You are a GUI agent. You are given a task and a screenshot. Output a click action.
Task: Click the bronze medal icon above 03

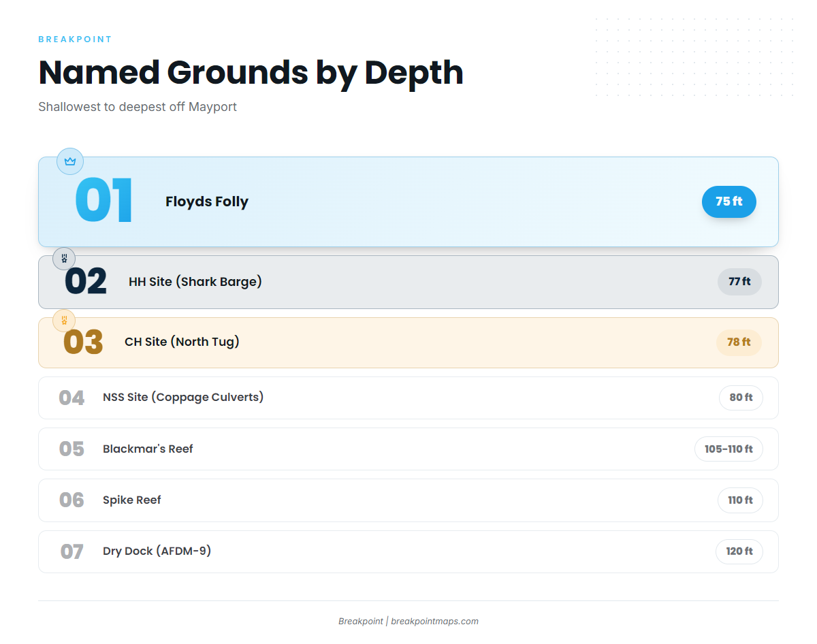pyautogui.click(x=64, y=320)
